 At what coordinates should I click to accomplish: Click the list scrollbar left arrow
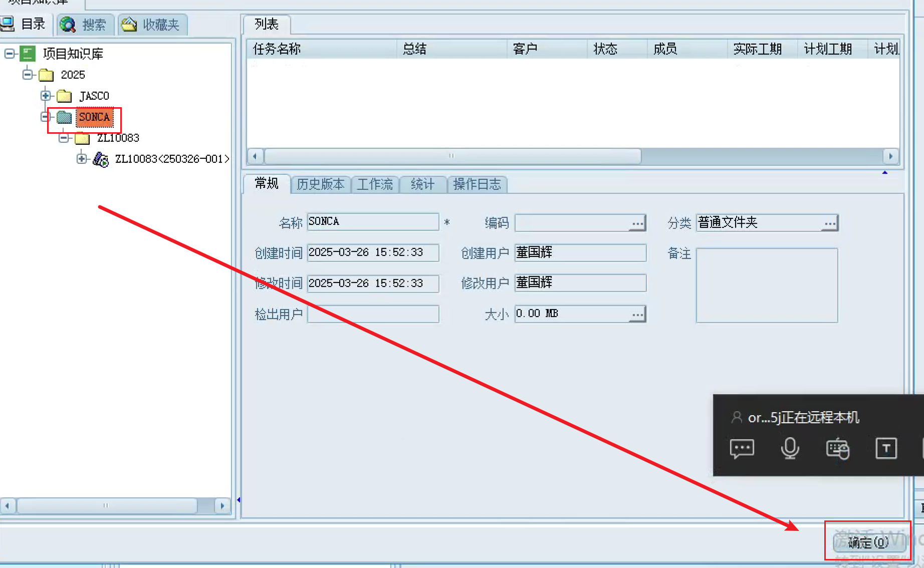255,156
